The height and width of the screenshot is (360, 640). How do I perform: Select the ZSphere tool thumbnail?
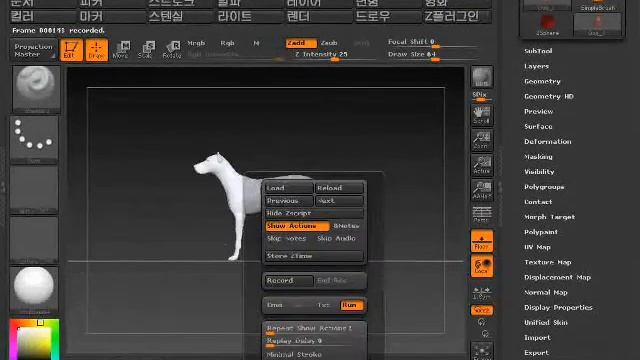coord(547,25)
